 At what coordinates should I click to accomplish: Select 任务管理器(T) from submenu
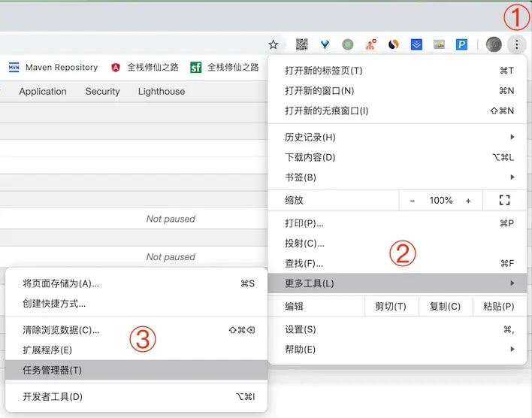(x=137, y=370)
